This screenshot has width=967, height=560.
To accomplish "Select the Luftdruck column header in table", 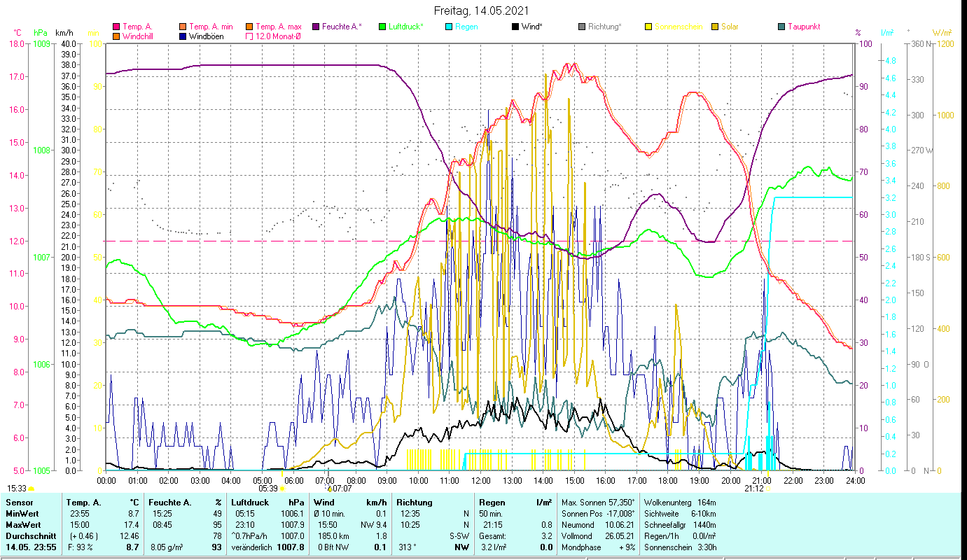I will coord(248,502).
